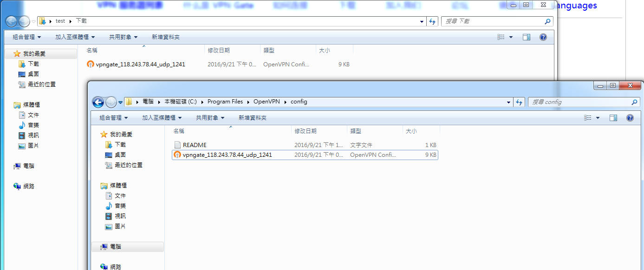Select 視訊 in config window sidebar
Image resolution: width=644 pixels, height=270 pixels.
[x=116, y=216]
